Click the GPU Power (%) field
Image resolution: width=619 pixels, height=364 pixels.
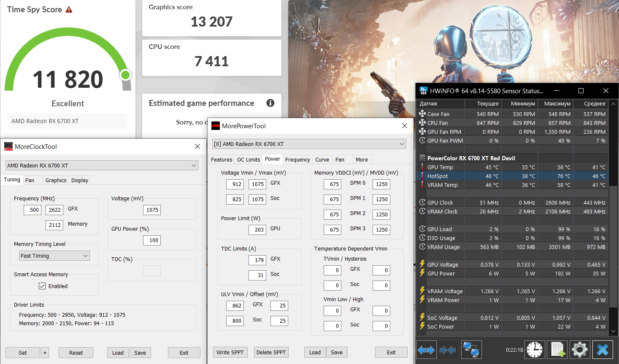152,240
